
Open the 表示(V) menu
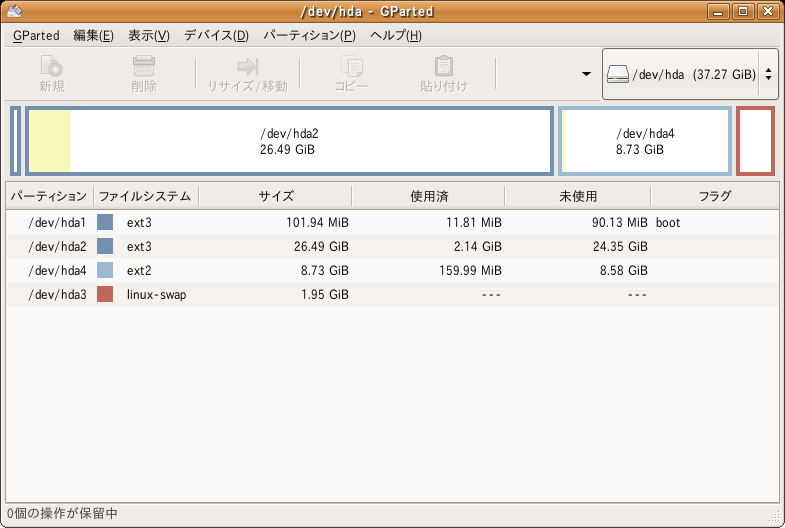click(x=149, y=36)
